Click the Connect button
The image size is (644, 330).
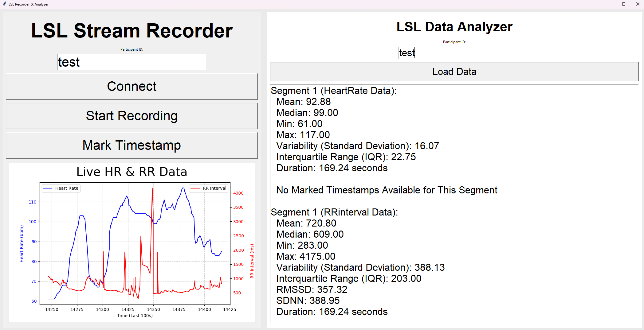[132, 86]
